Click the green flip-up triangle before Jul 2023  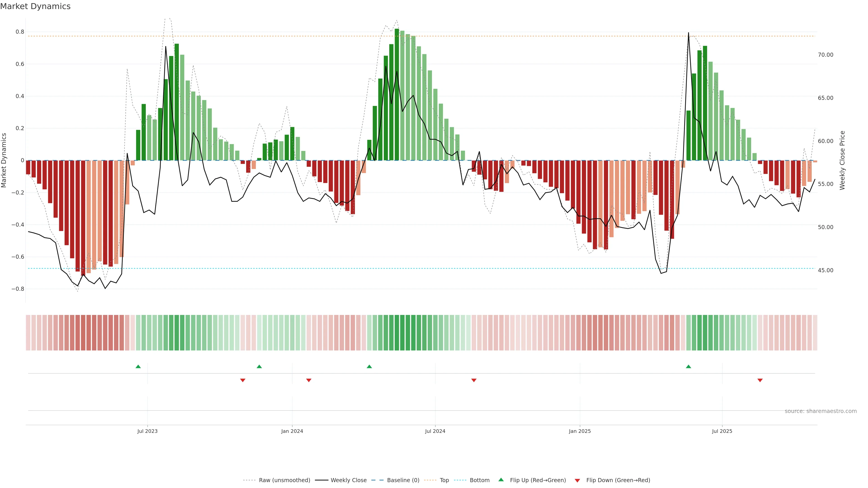point(138,366)
